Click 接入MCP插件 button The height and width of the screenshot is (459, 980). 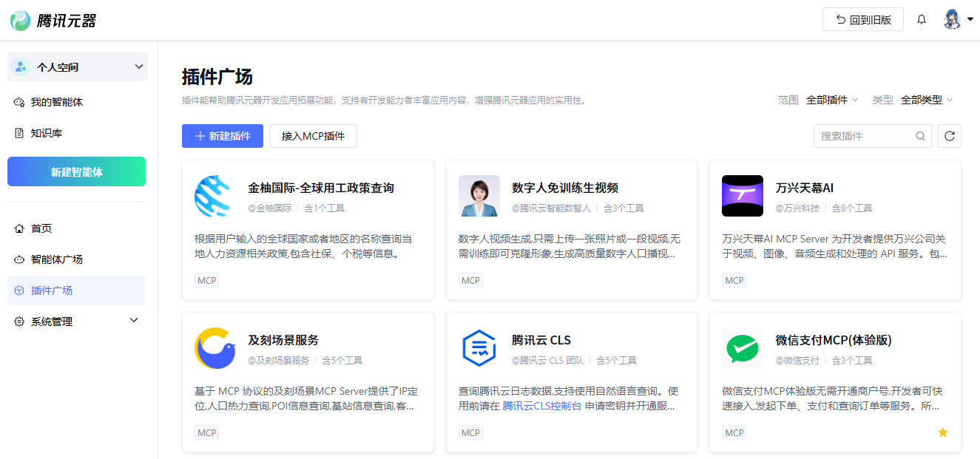tap(313, 136)
